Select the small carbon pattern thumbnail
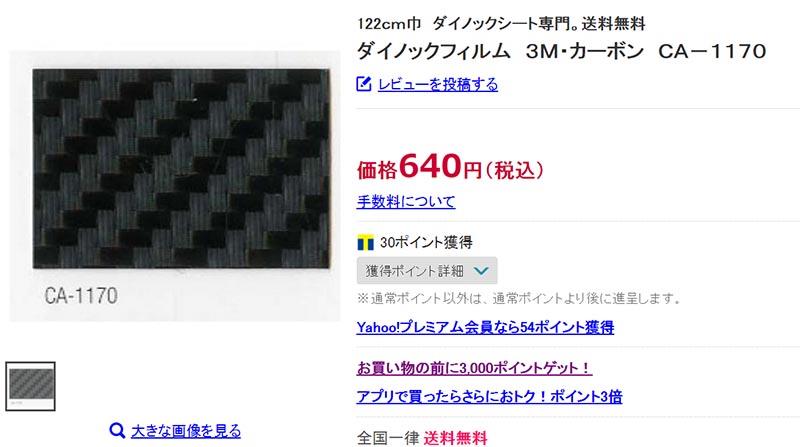Screen dimensions: 800x447 tap(31, 386)
